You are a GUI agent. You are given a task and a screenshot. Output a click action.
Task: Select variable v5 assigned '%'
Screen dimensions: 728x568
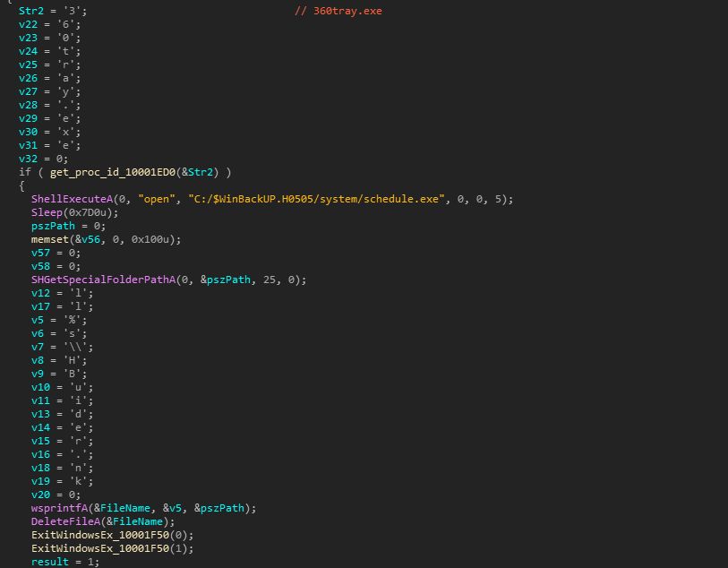[38, 320]
